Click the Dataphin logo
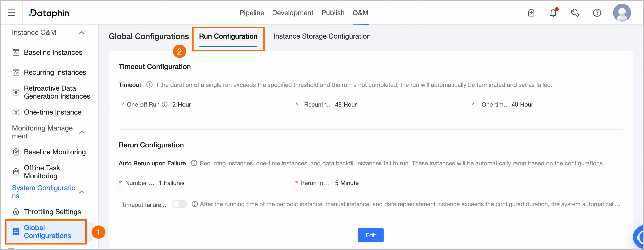 point(49,13)
